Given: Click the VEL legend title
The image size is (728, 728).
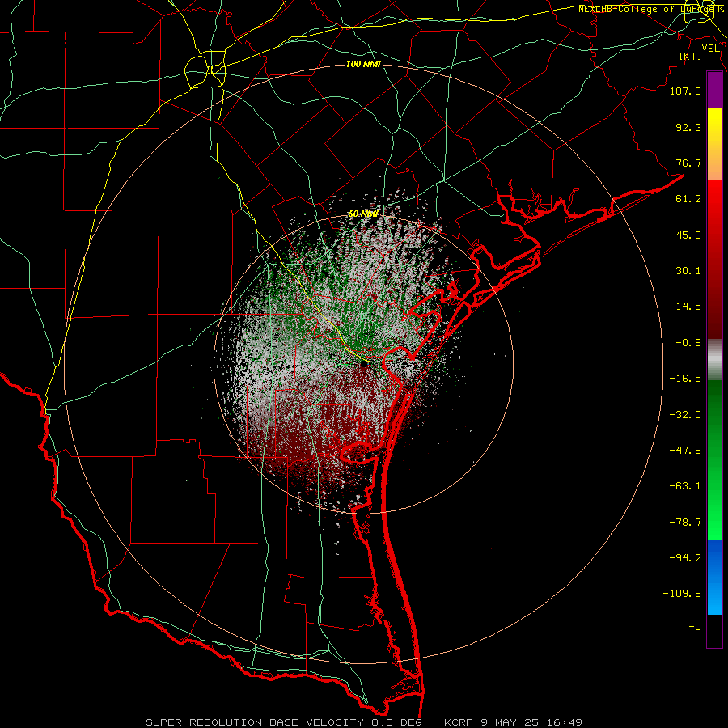Looking at the screenshot, I should click(710, 49).
